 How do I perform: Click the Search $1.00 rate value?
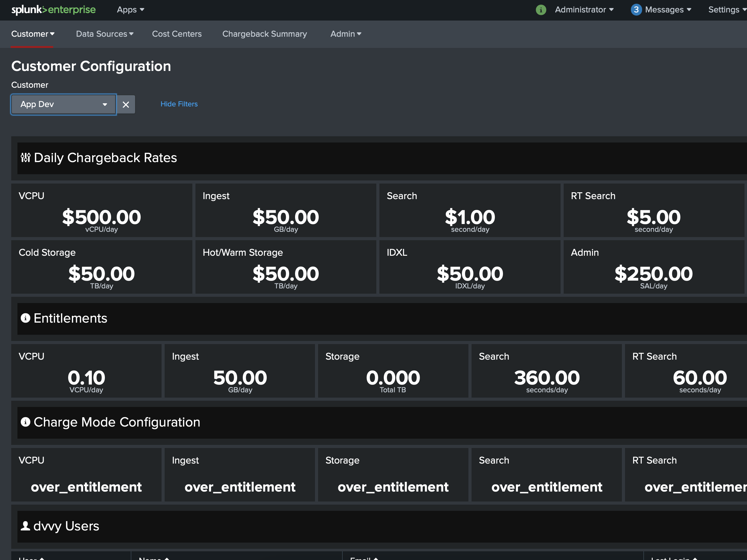(470, 217)
